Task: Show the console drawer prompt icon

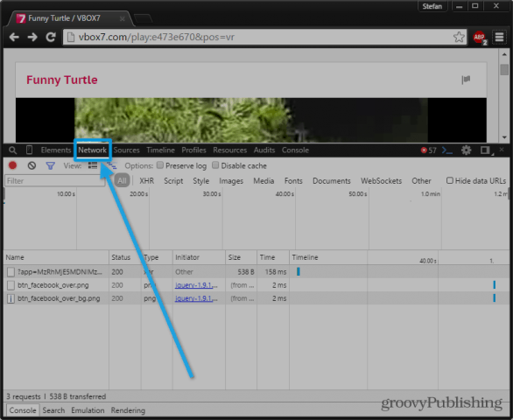Action: pyautogui.click(x=447, y=150)
